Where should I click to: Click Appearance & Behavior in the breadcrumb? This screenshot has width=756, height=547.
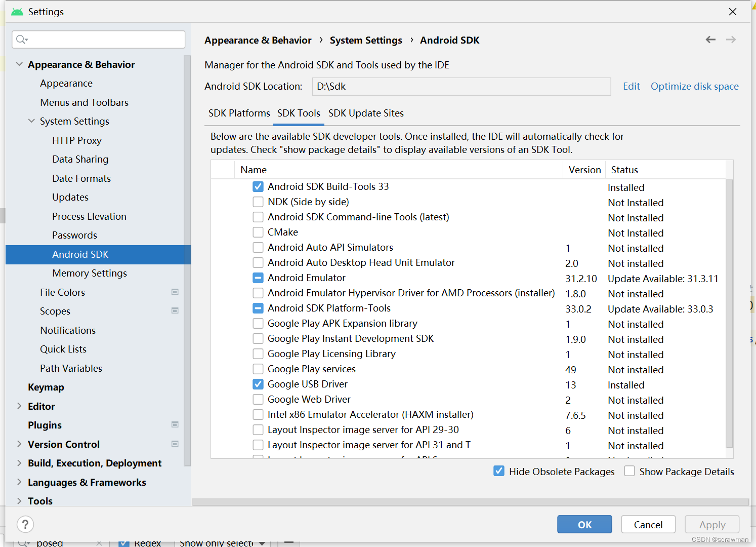pos(258,40)
